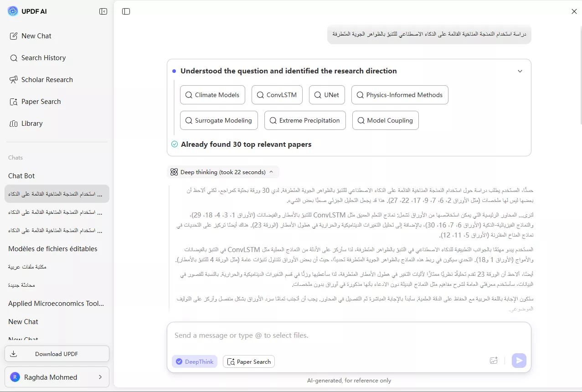Click the Deep thinking gear icon
Image resolution: width=582 pixels, height=392 pixels.
click(174, 172)
